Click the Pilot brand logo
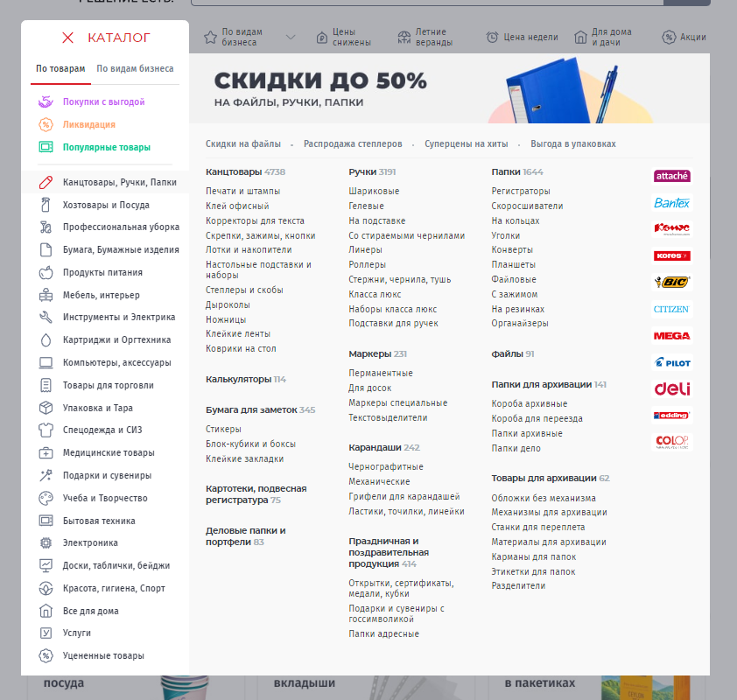737x700 pixels. (x=671, y=362)
